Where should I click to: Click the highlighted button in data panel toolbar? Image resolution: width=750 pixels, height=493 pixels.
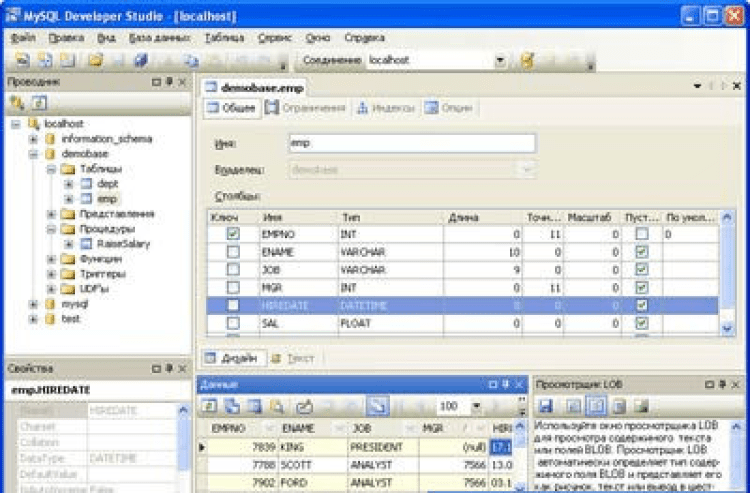coord(378,406)
